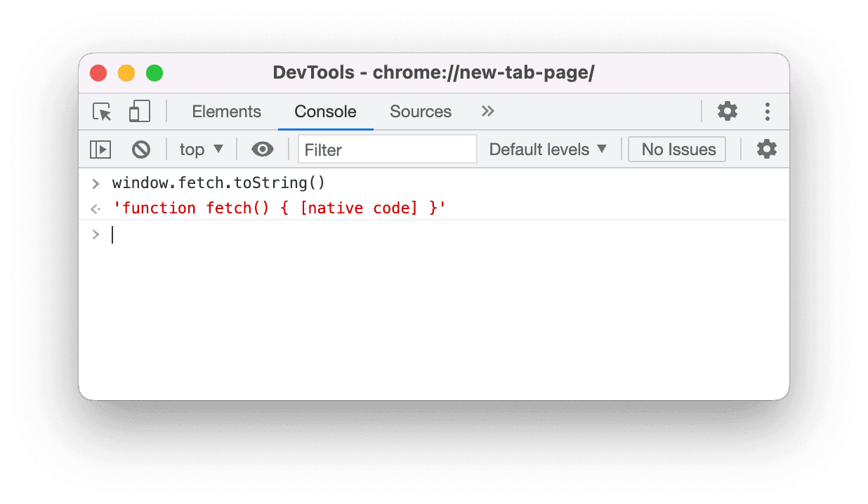The width and height of the screenshot is (868, 504).
Task: Focus the empty console prompt line
Action: point(421,234)
